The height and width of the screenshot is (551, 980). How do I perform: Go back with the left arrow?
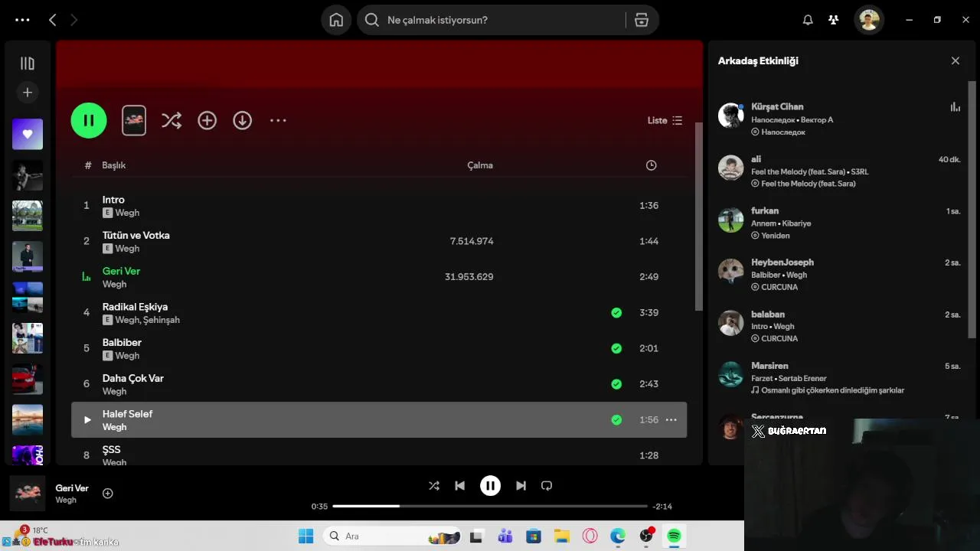pyautogui.click(x=52, y=20)
